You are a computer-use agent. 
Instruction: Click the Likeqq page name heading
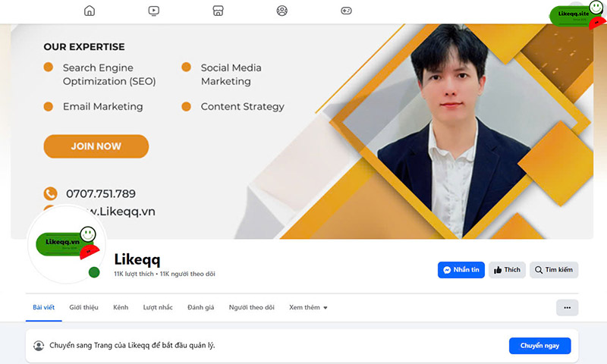pyautogui.click(x=137, y=259)
